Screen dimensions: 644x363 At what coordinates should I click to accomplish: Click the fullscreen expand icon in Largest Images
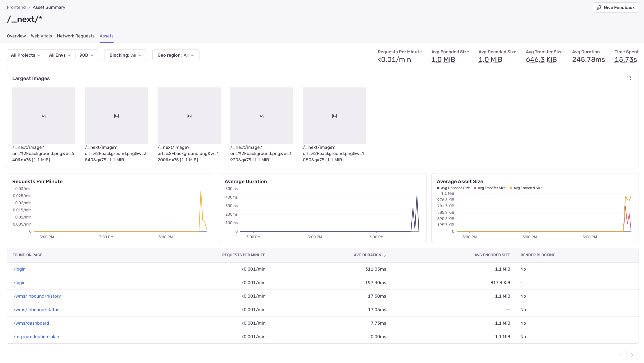[x=629, y=78]
